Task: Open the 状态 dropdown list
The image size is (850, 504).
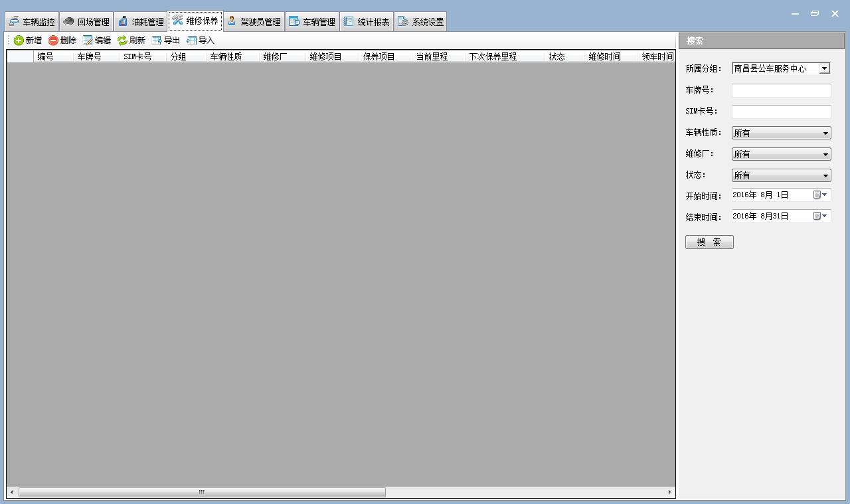Action: (825, 176)
